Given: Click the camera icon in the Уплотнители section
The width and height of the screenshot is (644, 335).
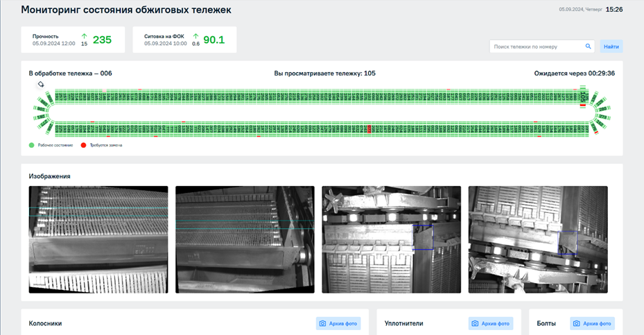Looking at the screenshot, I should tap(475, 323).
